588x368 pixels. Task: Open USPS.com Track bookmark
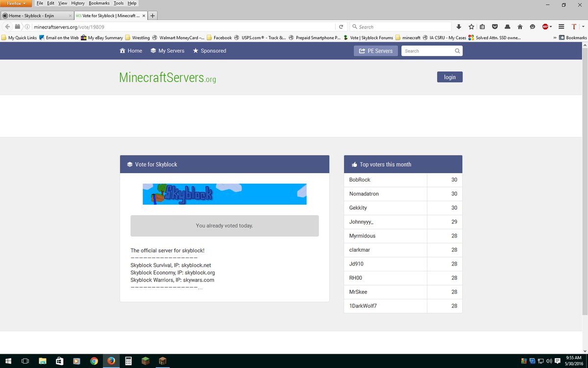point(260,37)
